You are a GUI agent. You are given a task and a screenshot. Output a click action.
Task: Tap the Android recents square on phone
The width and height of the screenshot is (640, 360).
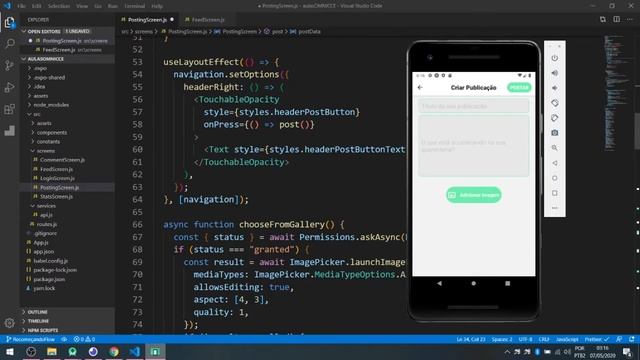point(507,283)
